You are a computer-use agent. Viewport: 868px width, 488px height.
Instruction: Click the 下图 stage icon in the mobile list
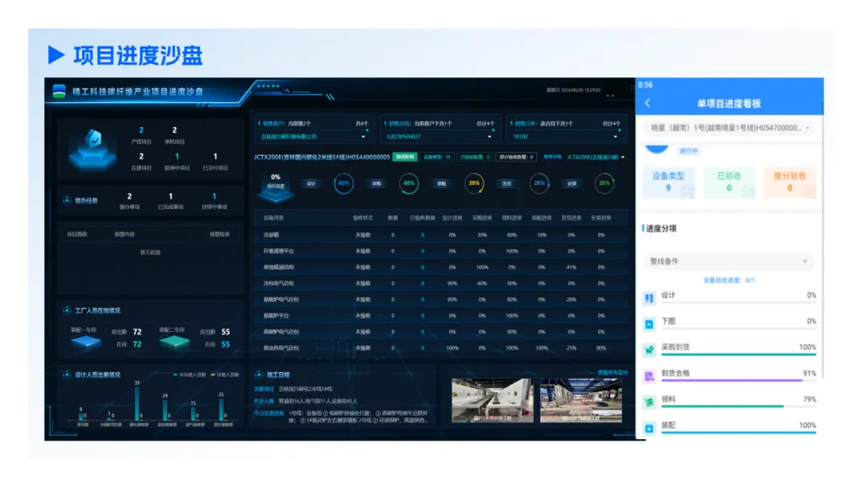coord(649,324)
